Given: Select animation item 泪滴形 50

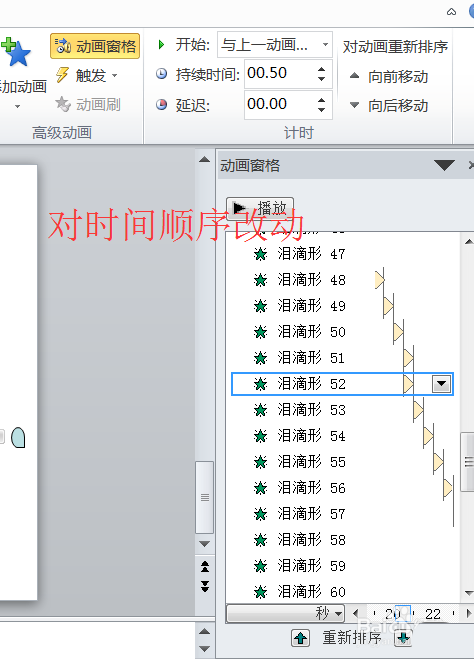Looking at the screenshot, I should click(x=342, y=332).
